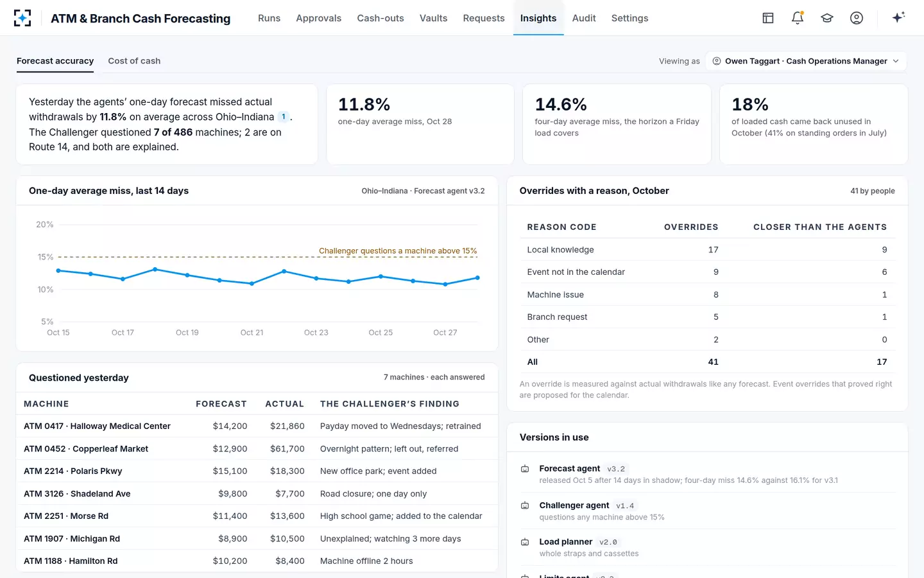Screen dimensions: 924x578
Task: Click ATM 0417 · Halloway Medical Center row
Action: click(x=257, y=426)
